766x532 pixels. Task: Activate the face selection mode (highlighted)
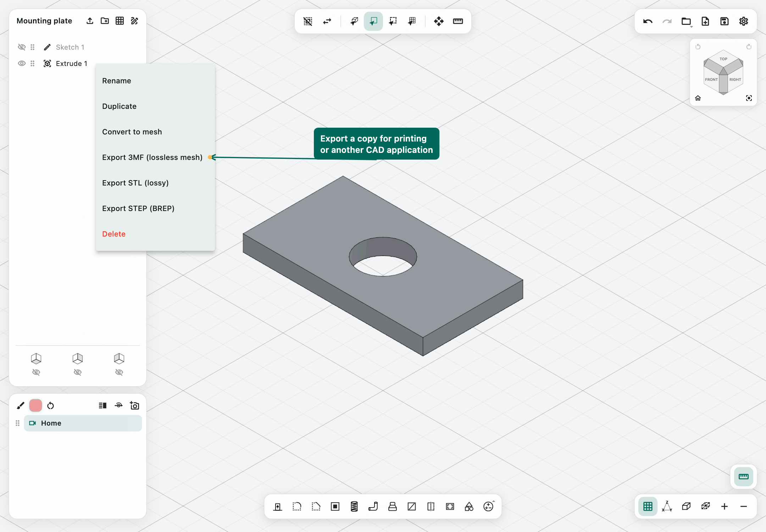coord(373,21)
